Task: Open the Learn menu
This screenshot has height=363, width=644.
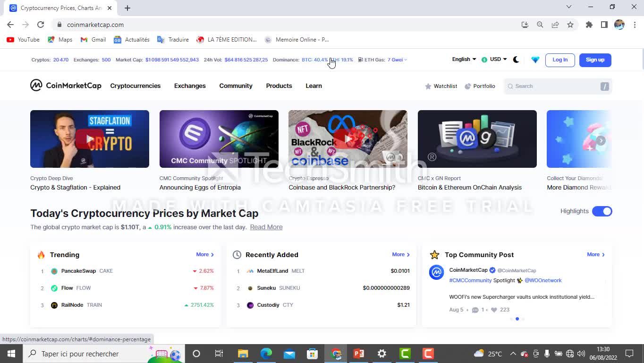Action: 314,86
